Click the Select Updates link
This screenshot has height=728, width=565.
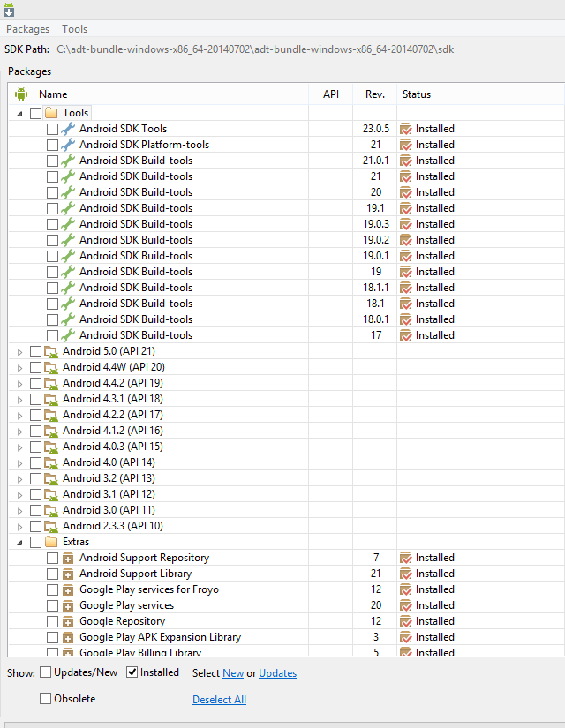(x=277, y=673)
